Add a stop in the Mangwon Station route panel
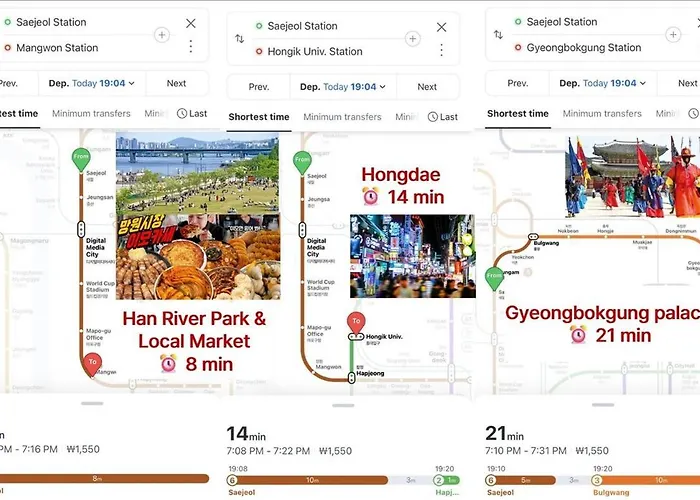Viewport: 700px width, 500px height. tap(162, 34)
